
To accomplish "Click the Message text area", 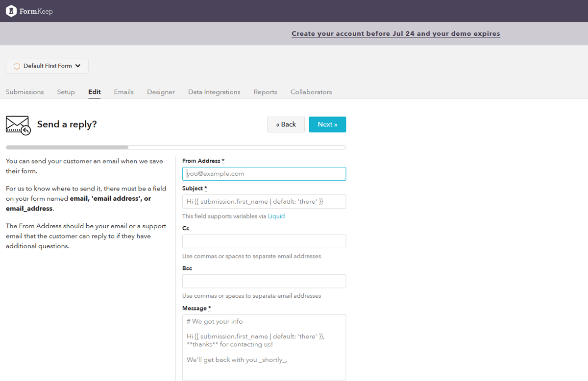I will point(264,348).
